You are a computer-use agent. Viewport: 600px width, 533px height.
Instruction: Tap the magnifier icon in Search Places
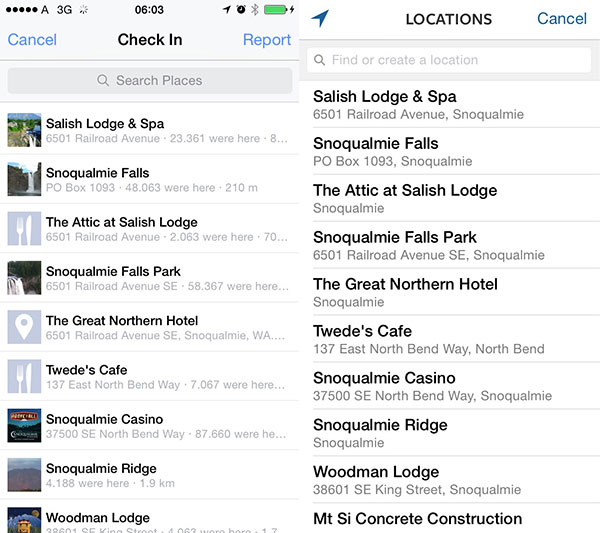pos(103,80)
